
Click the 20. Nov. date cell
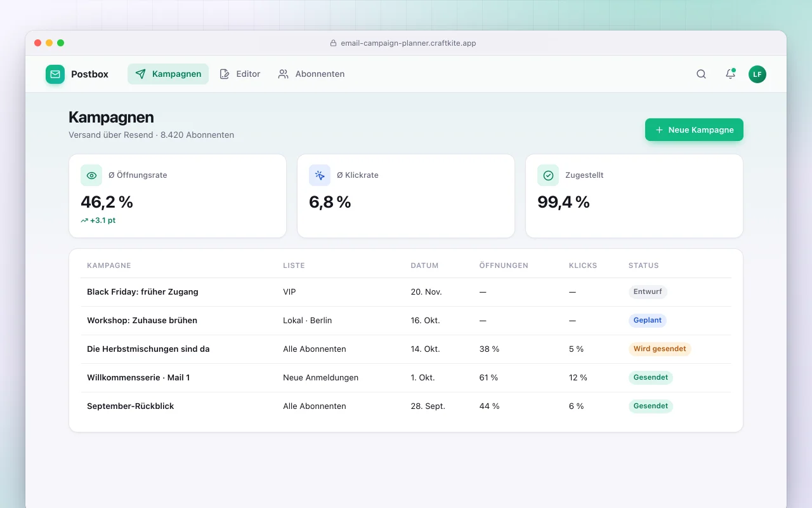click(426, 292)
